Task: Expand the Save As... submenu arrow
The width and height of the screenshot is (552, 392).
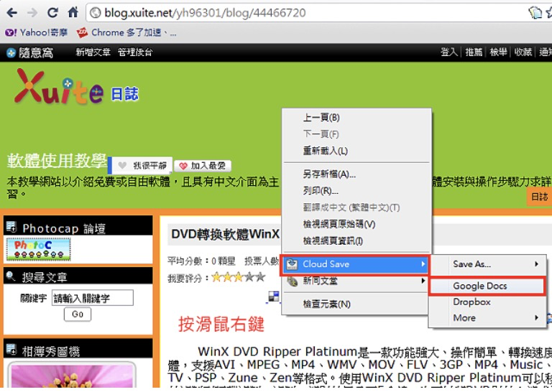Action: (536, 264)
